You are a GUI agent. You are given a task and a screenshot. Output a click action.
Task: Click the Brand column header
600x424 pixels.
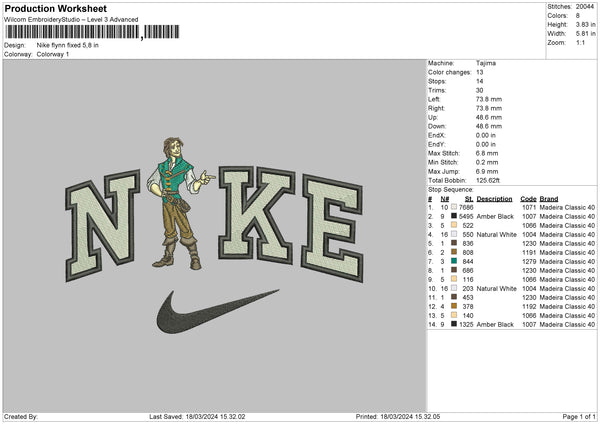coord(549,198)
